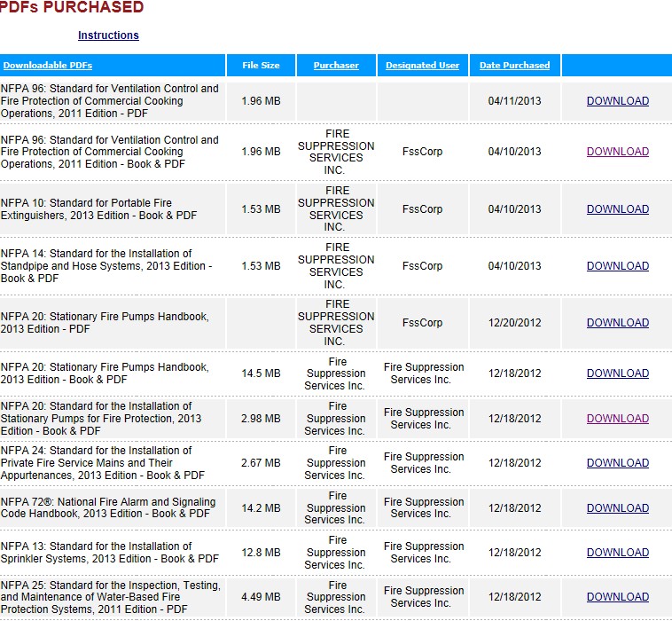Download NFPA 20 Stationary Pumps standard 2.98 MB
This screenshot has height=621, width=672.
[618, 418]
